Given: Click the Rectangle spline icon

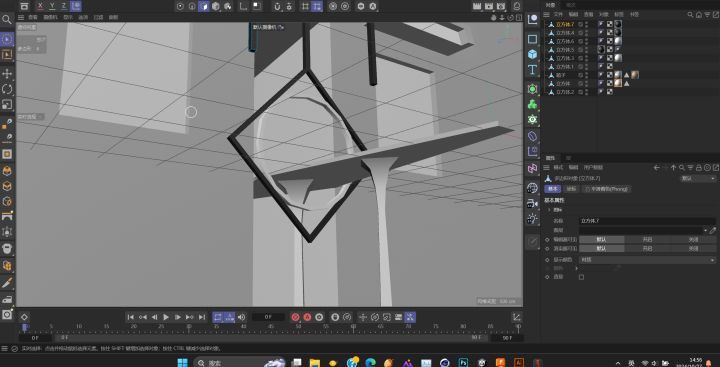Looking at the screenshot, I should [x=532, y=39].
